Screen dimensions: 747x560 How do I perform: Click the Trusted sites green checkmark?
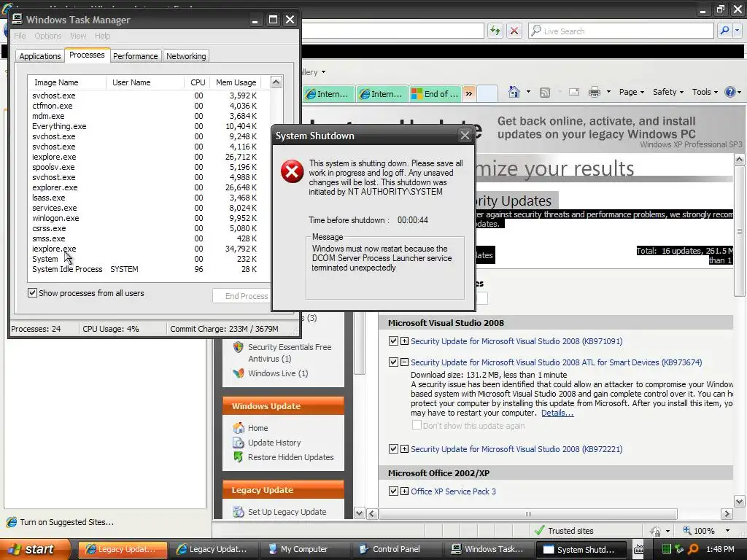point(539,530)
